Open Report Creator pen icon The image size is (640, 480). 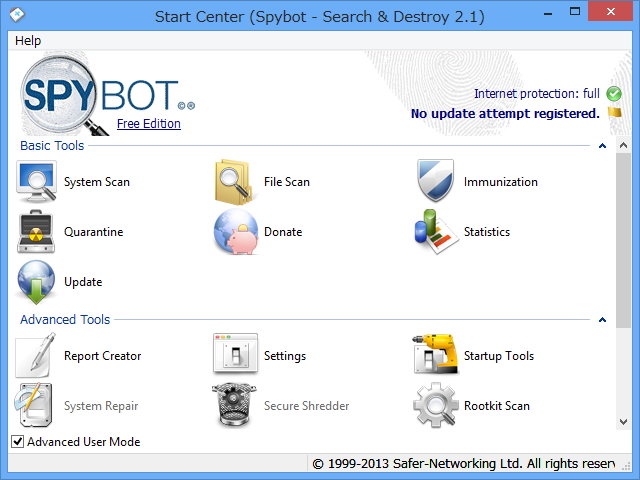[x=35, y=356]
